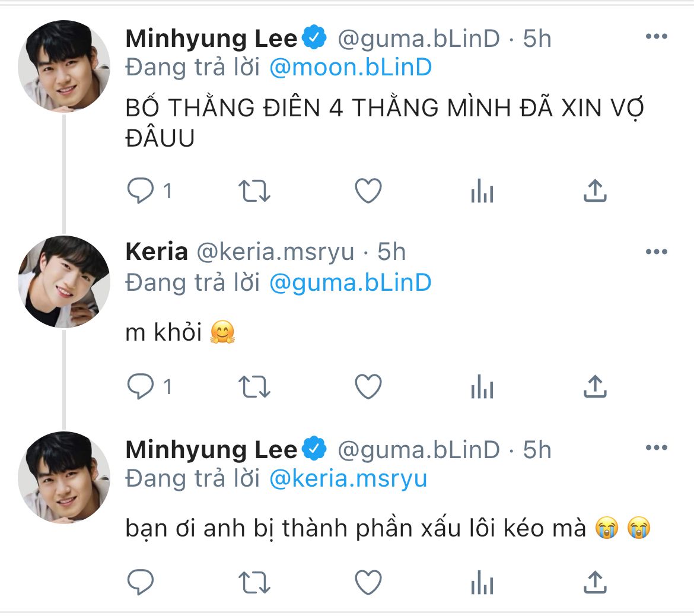The height and width of the screenshot is (616, 694).
Task: View analytics for the first tweet
Action: point(482,191)
